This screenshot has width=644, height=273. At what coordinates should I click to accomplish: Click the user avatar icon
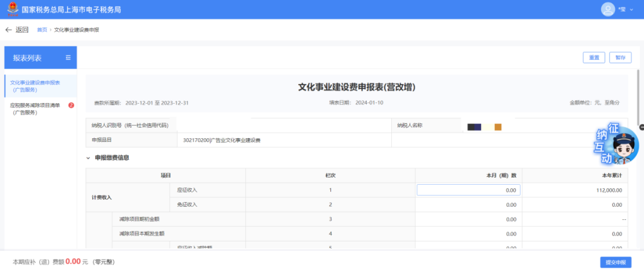tap(608, 10)
